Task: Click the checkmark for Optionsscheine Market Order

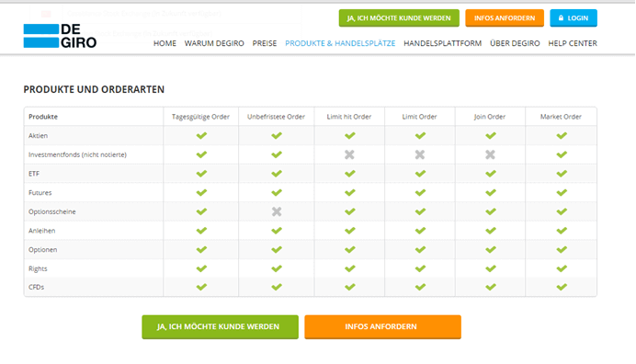Action: [562, 211]
